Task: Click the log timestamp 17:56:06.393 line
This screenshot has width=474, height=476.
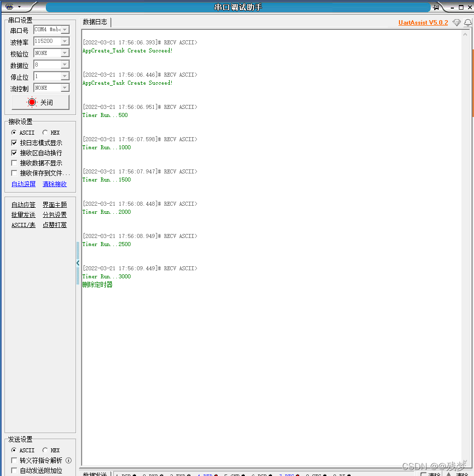Action: [x=140, y=42]
